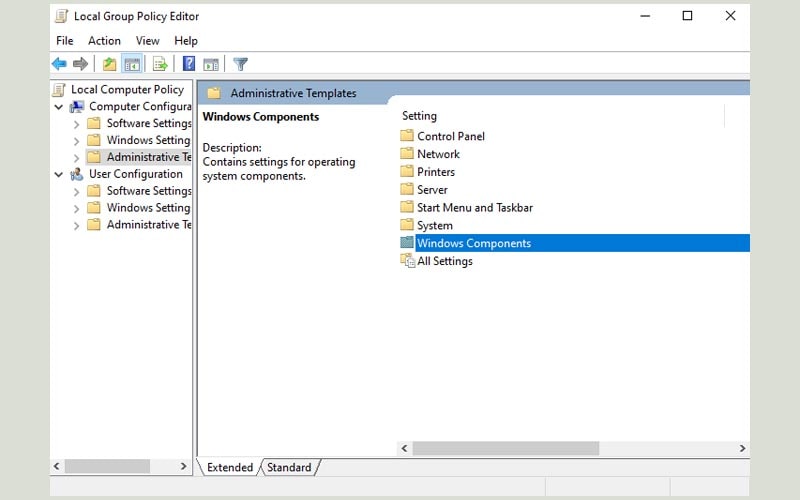
Task: Click the tree pane horizontal scrollbar thumb
Action: coord(107,466)
